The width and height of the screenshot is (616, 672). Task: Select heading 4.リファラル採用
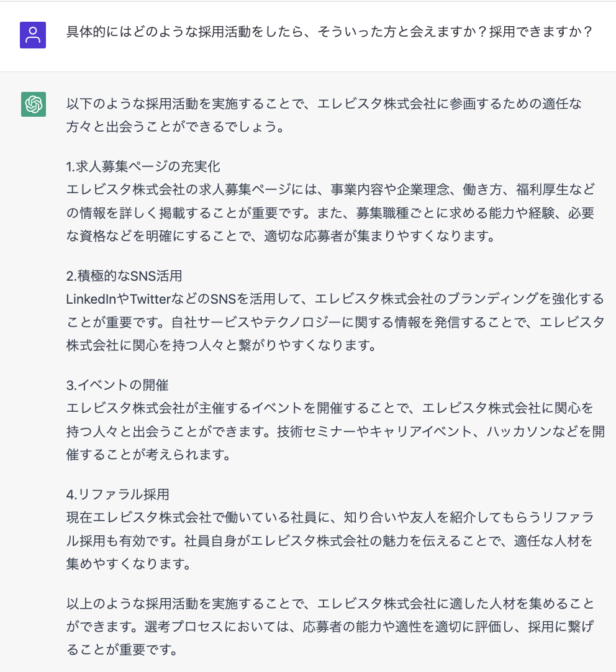(118, 494)
